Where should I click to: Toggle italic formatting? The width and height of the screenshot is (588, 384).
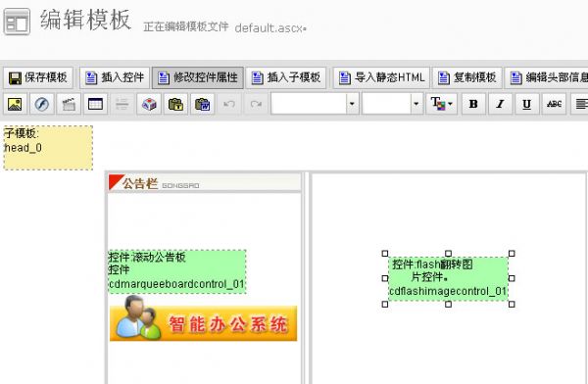click(x=500, y=104)
